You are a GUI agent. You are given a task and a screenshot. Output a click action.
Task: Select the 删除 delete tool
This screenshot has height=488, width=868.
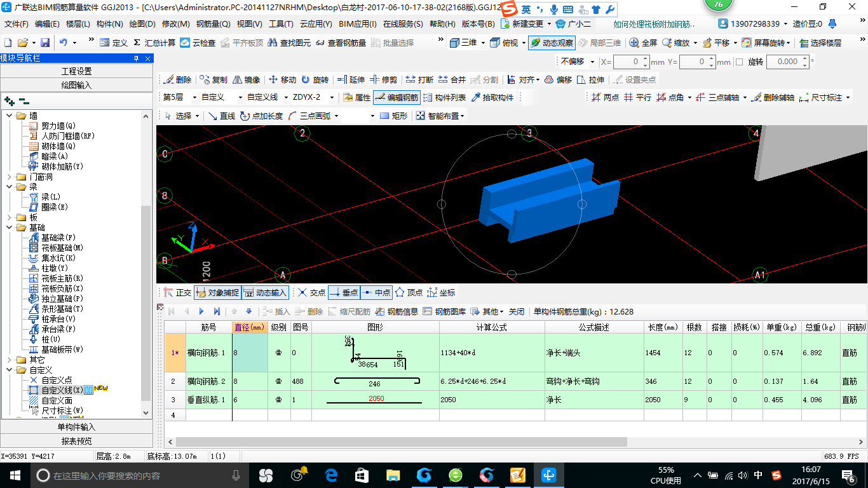click(177, 79)
